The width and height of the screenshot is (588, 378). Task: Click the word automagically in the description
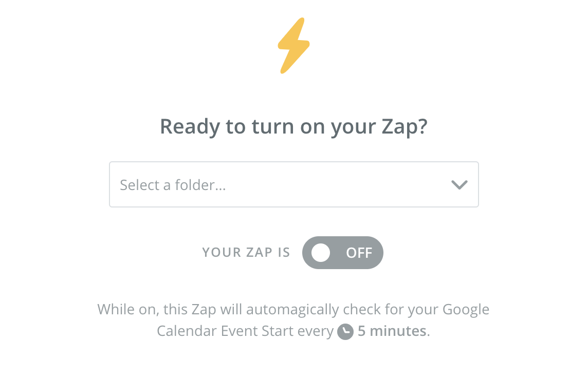(292, 310)
